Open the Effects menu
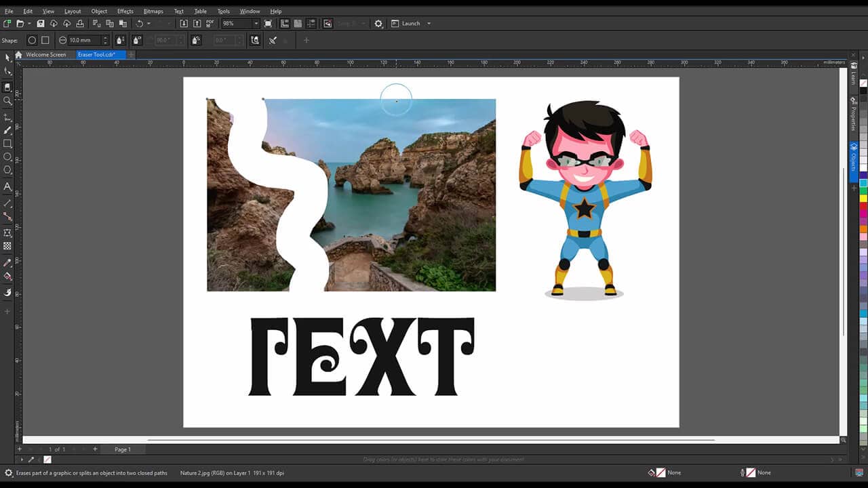868x488 pixels. [x=125, y=12]
